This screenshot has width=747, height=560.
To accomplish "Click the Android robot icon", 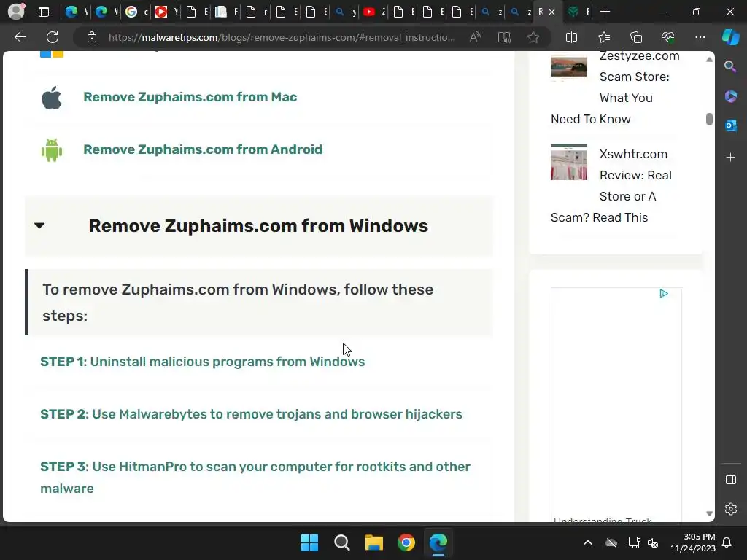I will [x=52, y=150].
